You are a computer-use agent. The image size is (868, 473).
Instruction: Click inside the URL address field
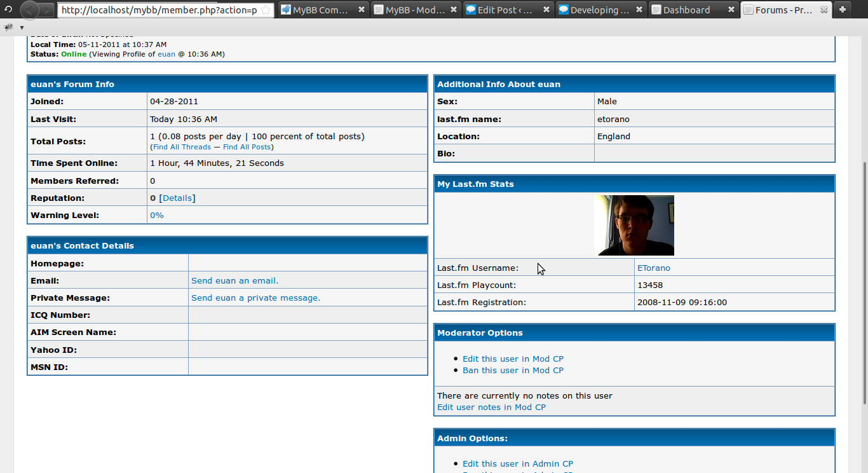coord(159,10)
